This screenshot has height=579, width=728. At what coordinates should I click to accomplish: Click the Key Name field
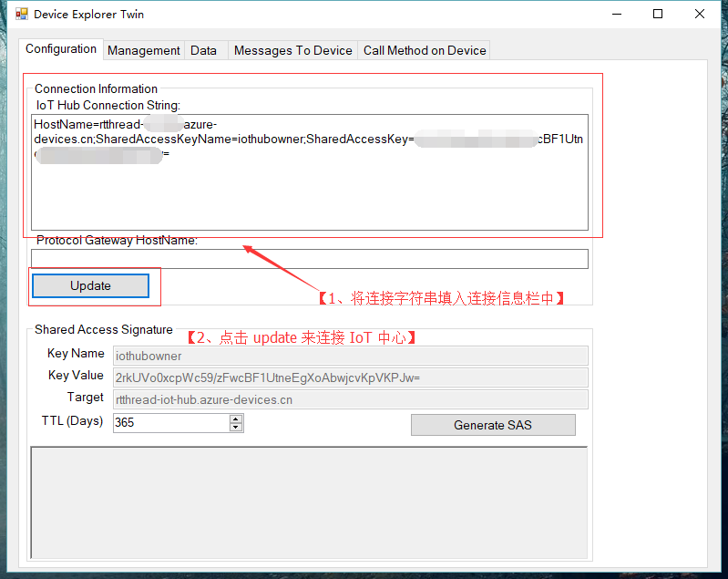coord(350,356)
